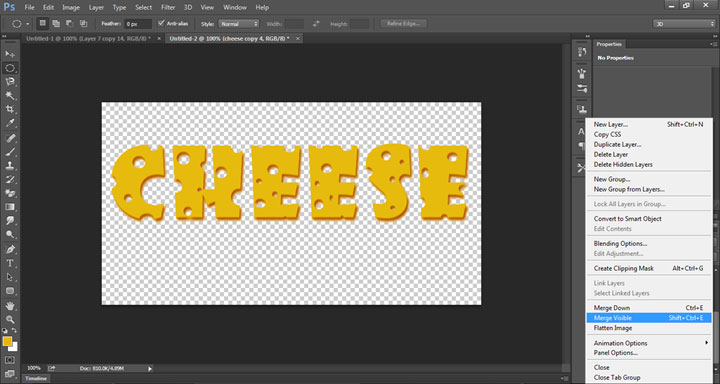Select the Eyedropper tool
The image size is (720, 384).
pos(10,123)
